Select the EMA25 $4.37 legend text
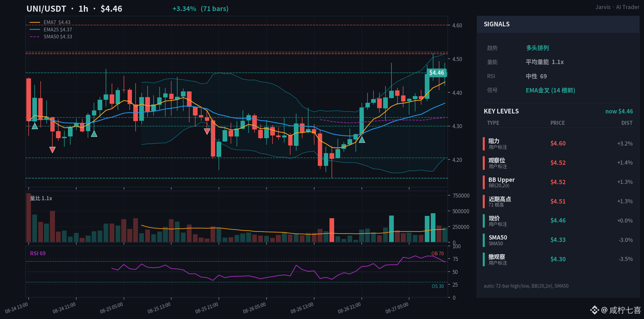Screen dimensions: 644x319 pos(58,30)
